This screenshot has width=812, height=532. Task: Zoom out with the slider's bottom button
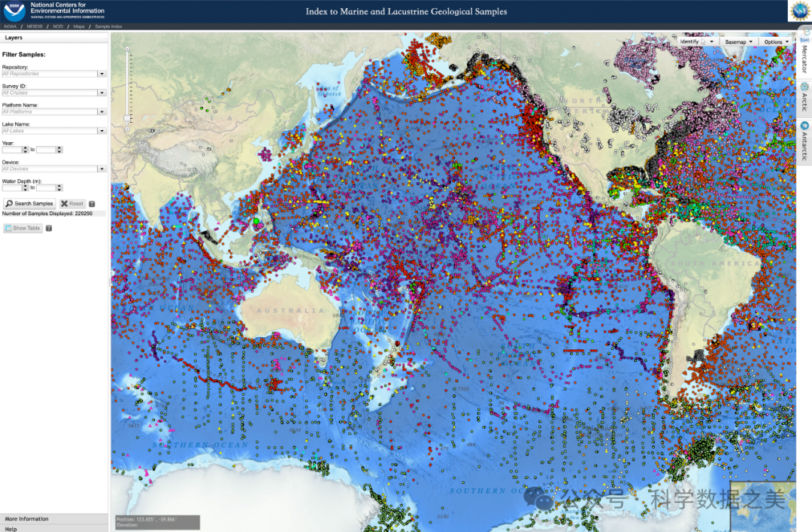[127, 129]
